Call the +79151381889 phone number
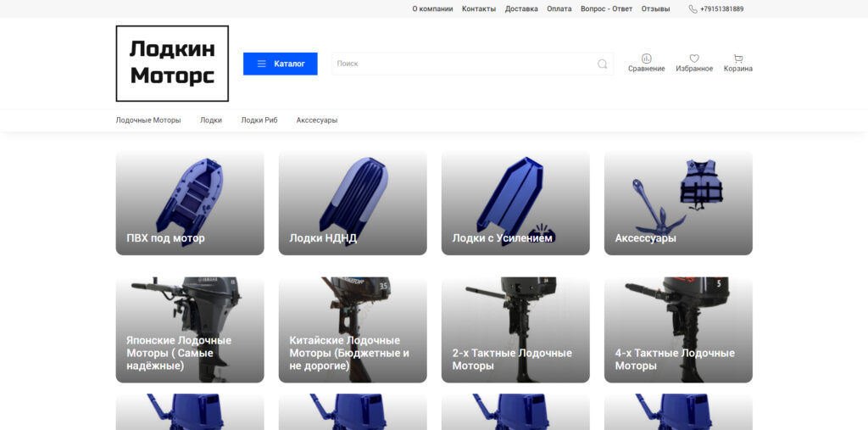The image size is (868, 430). (x=722, y=8)
